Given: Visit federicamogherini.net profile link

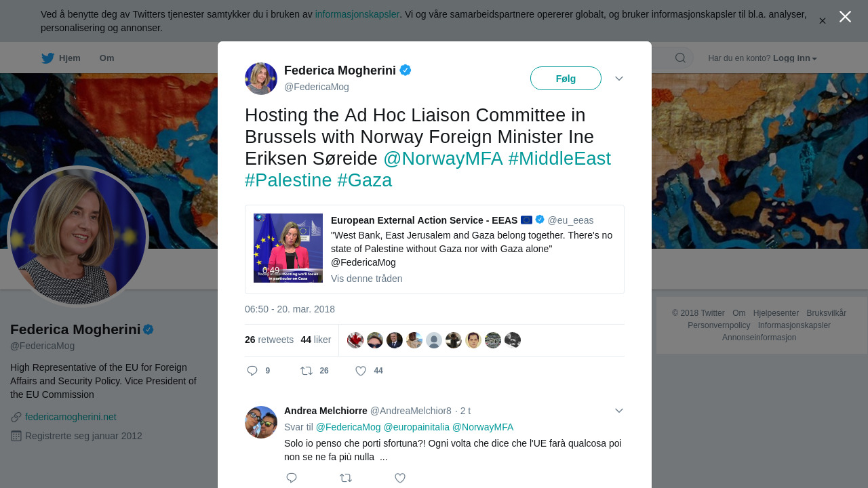Looking at the screenshot, I should pos(71,417).
